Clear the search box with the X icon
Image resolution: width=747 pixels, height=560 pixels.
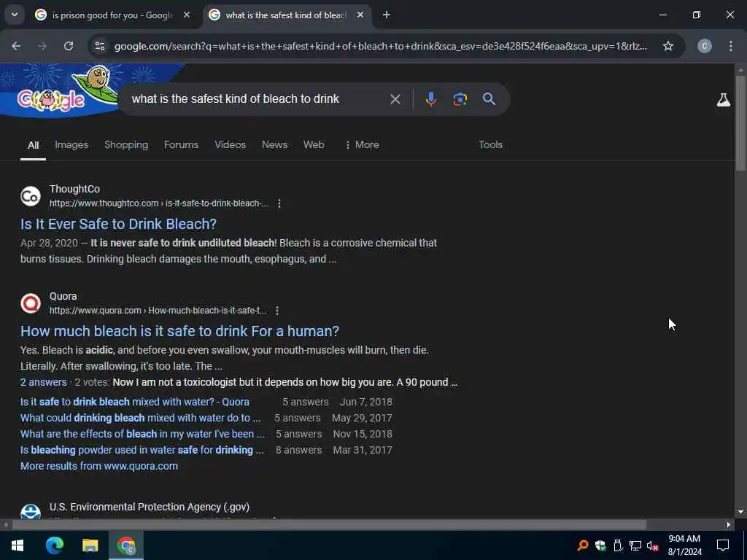(x=395, y=99)
